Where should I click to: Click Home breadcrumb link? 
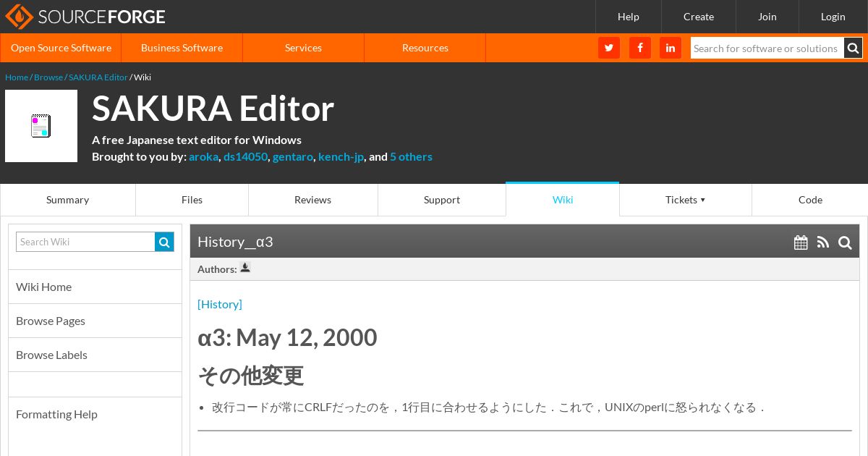point(17,77)
